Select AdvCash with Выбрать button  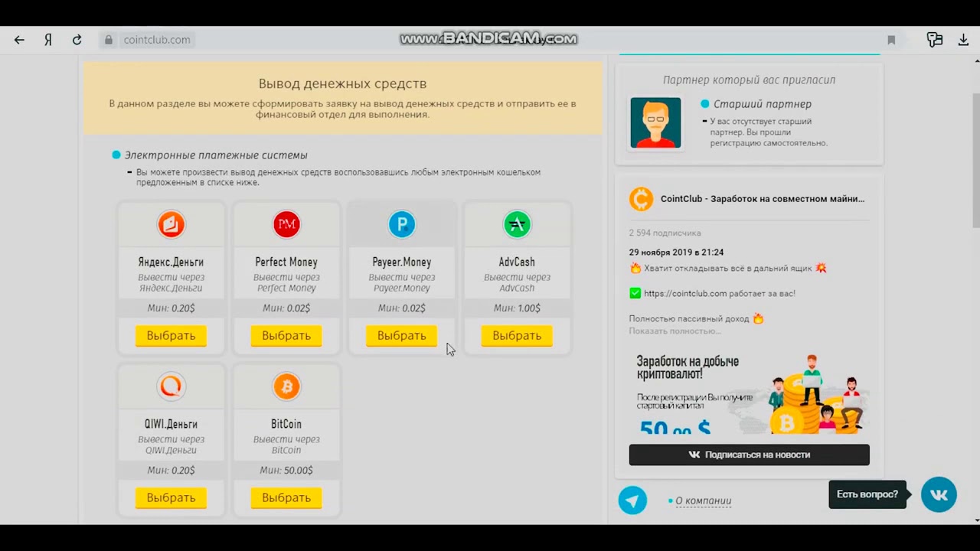coord(517,336)
